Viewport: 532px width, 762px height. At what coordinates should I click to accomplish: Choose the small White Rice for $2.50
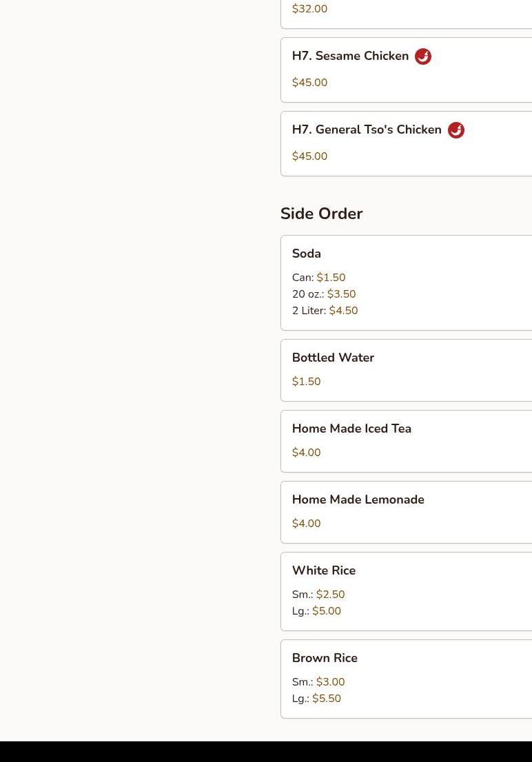[318, 595]
